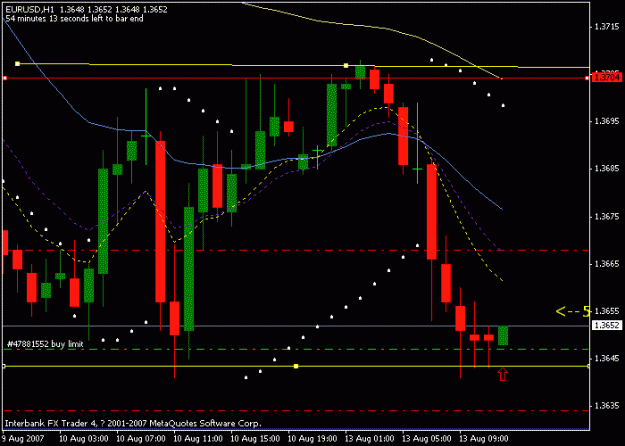This screenshot has height=446, width=625.
Task: Click the "#47881552 buy limit" order label
Action: 45,344
